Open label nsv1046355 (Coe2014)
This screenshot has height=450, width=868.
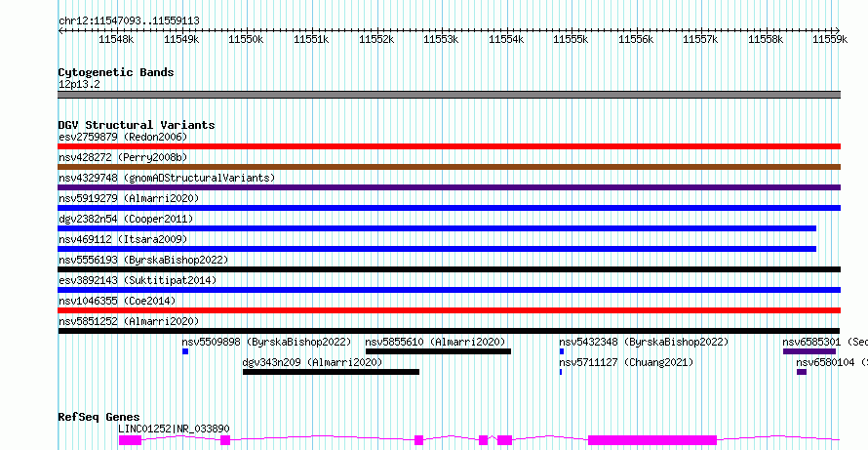[117, 301]
